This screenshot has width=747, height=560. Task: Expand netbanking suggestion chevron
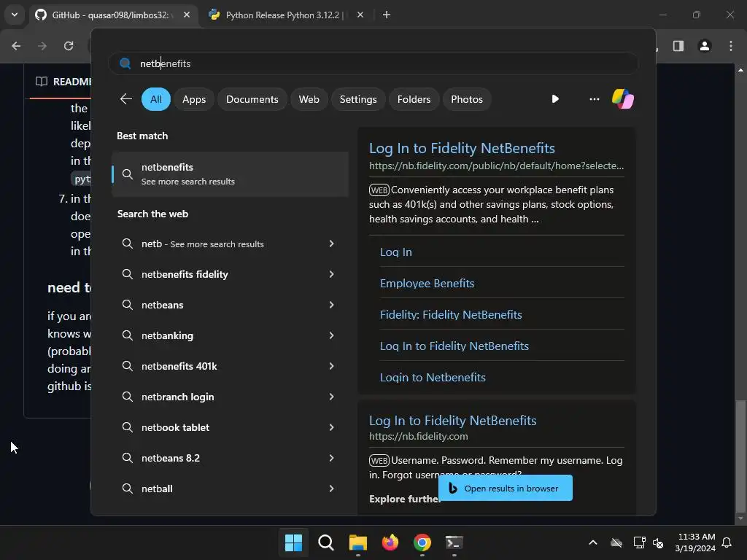pos(332,335)
